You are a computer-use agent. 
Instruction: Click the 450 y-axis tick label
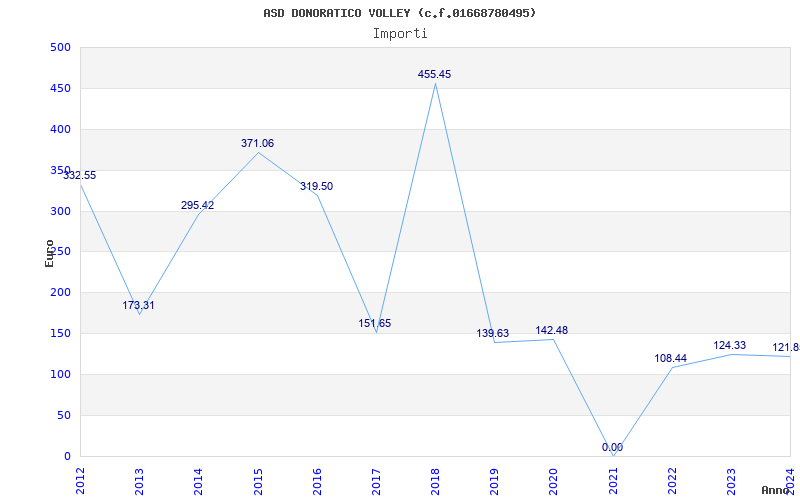pyautogui.click(x=60, y=89)
